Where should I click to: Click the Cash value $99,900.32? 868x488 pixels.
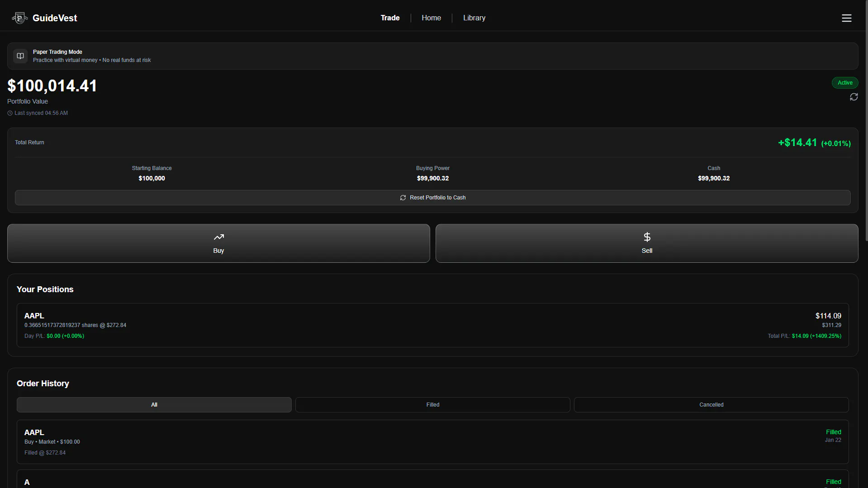714,179
